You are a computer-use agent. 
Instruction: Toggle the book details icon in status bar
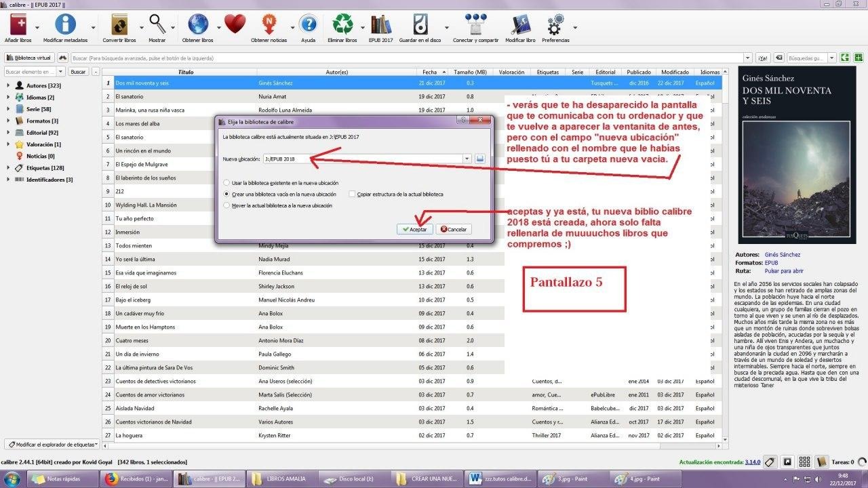point(822,462)
